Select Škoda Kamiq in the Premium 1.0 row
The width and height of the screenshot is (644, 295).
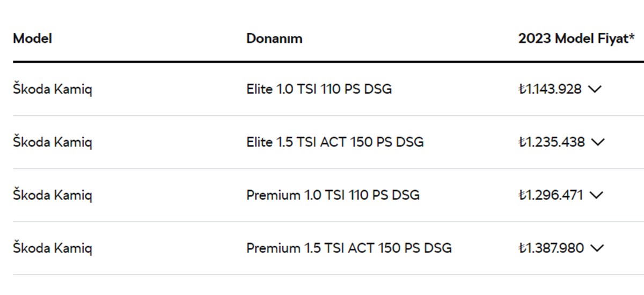tap(53, 195)
